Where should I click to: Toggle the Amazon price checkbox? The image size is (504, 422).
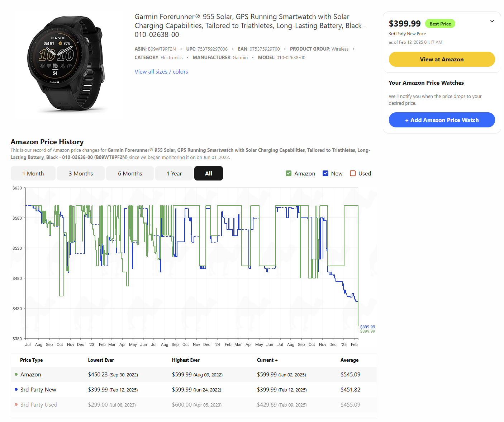tap(289, 173)
